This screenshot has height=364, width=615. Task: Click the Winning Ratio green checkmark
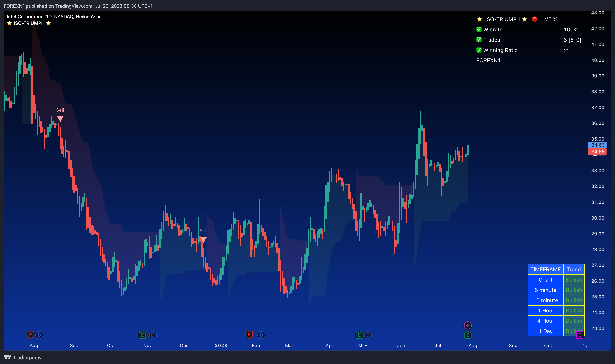pos(479,50)
